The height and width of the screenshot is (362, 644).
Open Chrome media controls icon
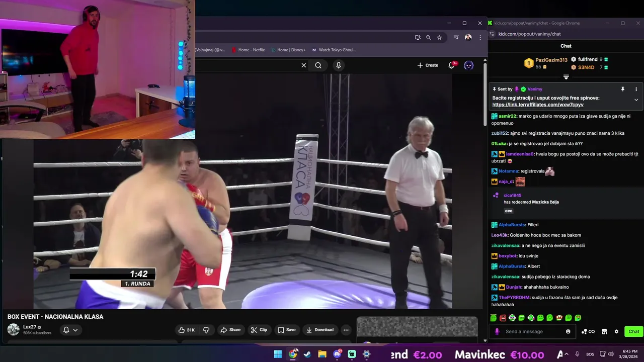456,37
